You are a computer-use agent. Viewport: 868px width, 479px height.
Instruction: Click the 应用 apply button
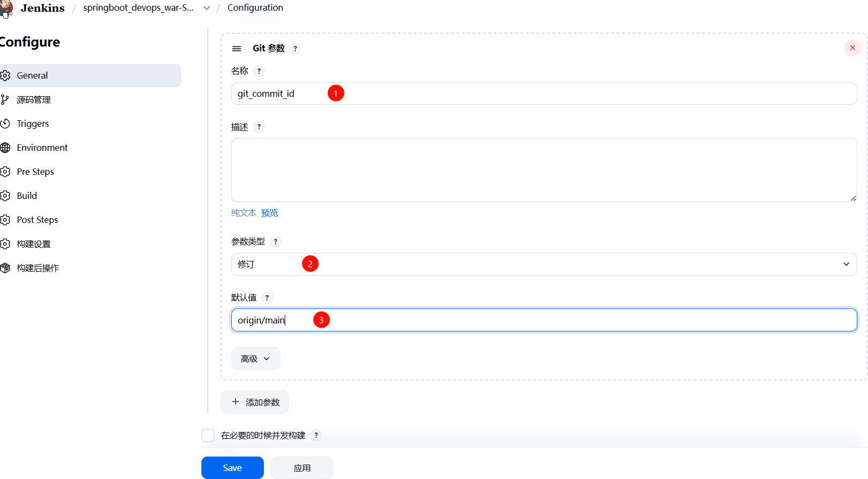pyautogui.click(x=302, y=468)
